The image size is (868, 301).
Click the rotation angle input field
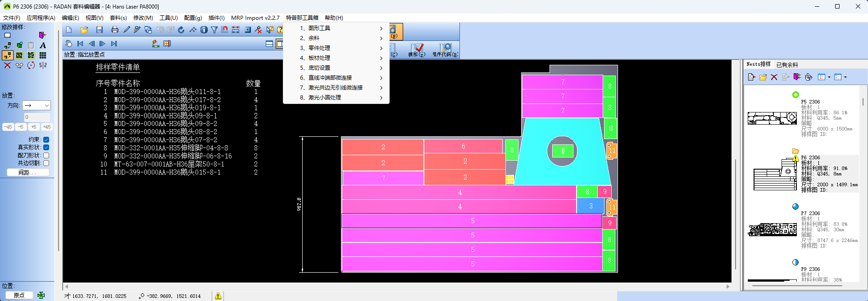pyautogui.click(x=37, y=117)
